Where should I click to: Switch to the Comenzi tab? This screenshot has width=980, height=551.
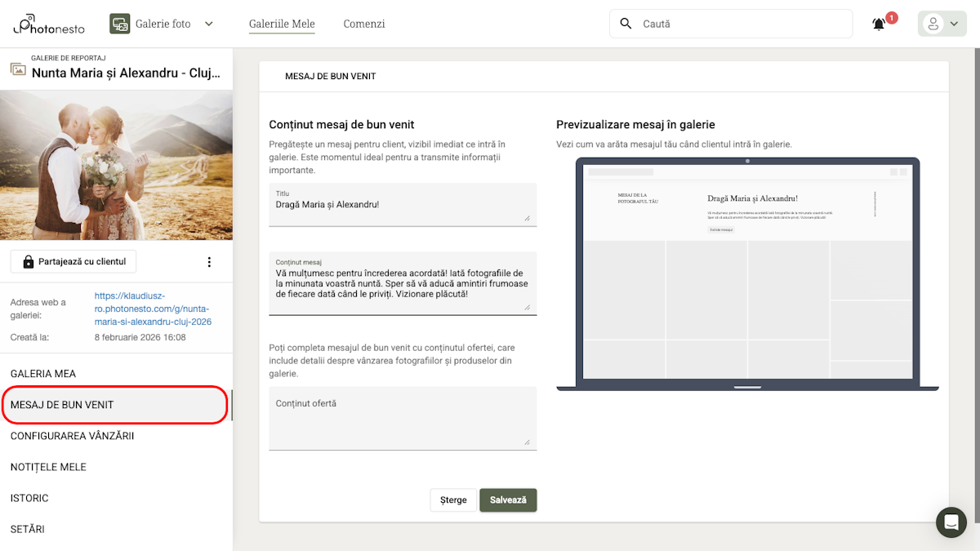click(364, 24)
